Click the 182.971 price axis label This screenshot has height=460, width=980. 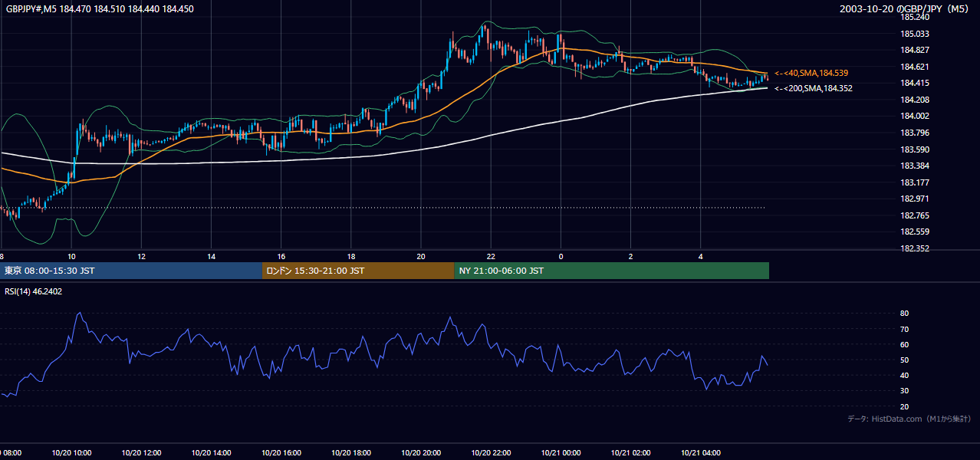(915, 199)
